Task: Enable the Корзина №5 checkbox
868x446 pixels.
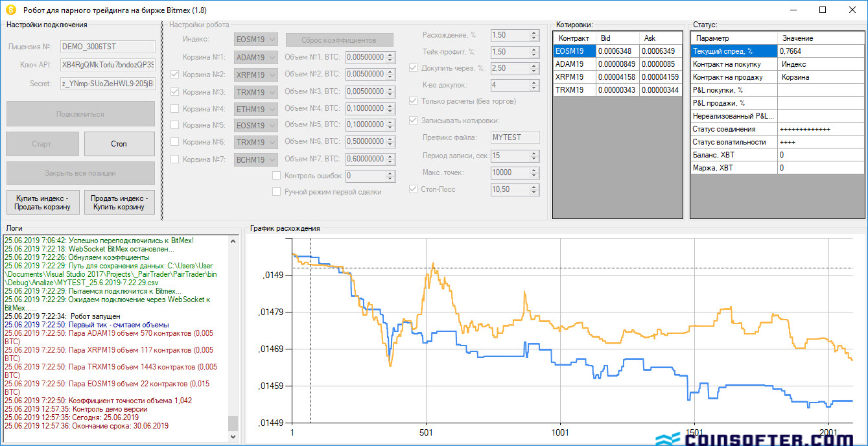Action: [x=174, y=125]
